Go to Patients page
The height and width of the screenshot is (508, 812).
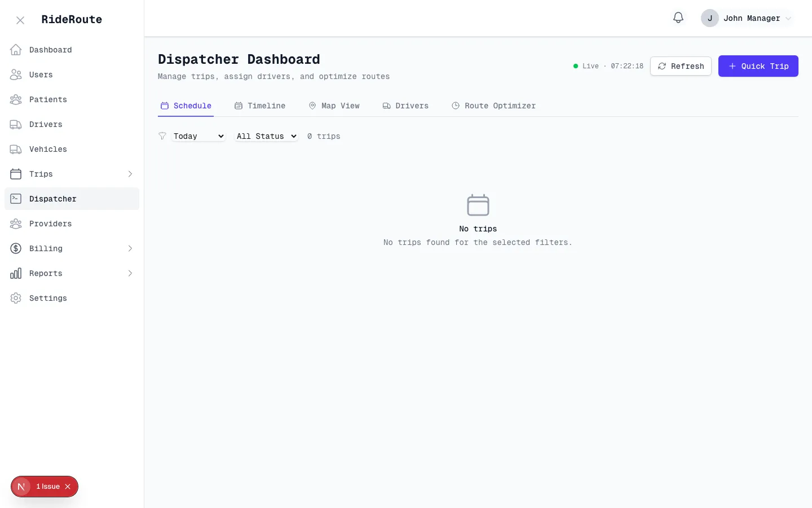point(72,99)
